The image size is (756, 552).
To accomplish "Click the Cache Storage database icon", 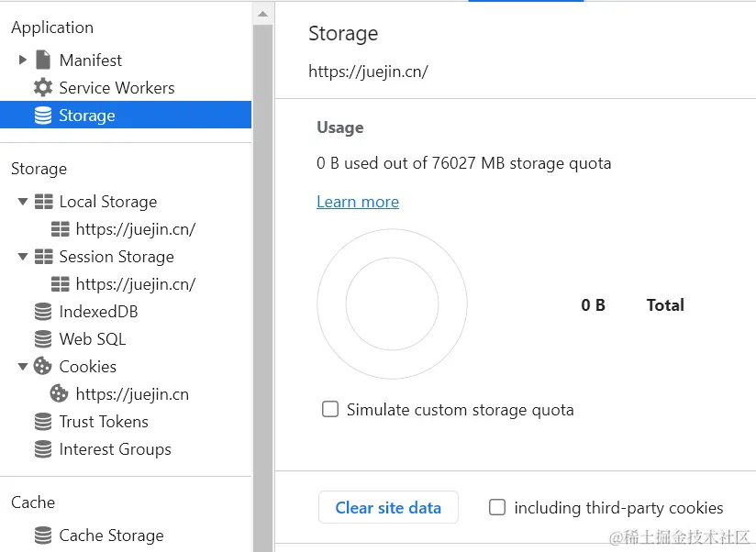I will 43,535.
